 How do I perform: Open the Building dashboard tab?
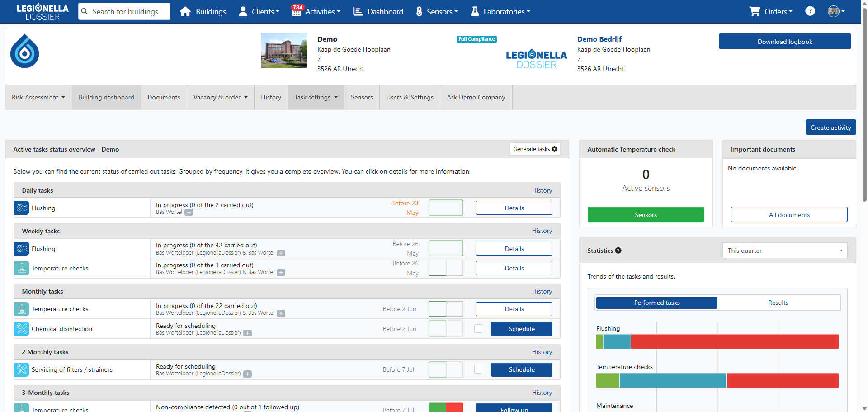(106, 97)
